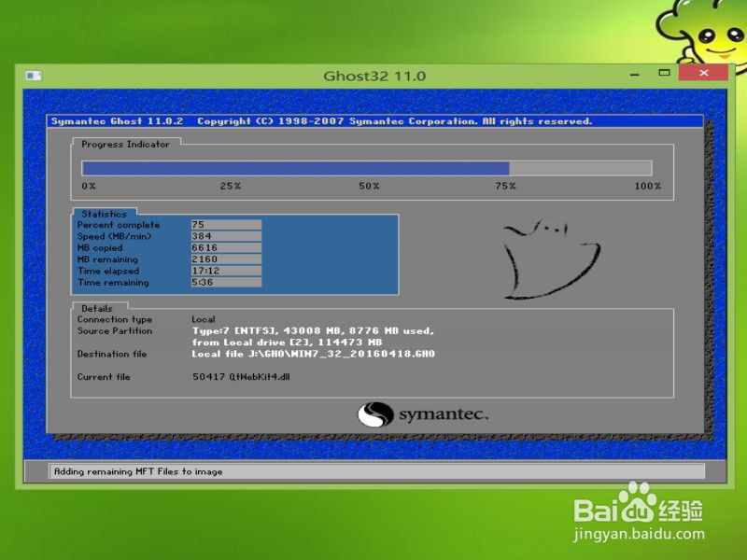This screenshot has height=560, width=747.
Task: Close the Ghost32 11.0 window
Action: 704,73
